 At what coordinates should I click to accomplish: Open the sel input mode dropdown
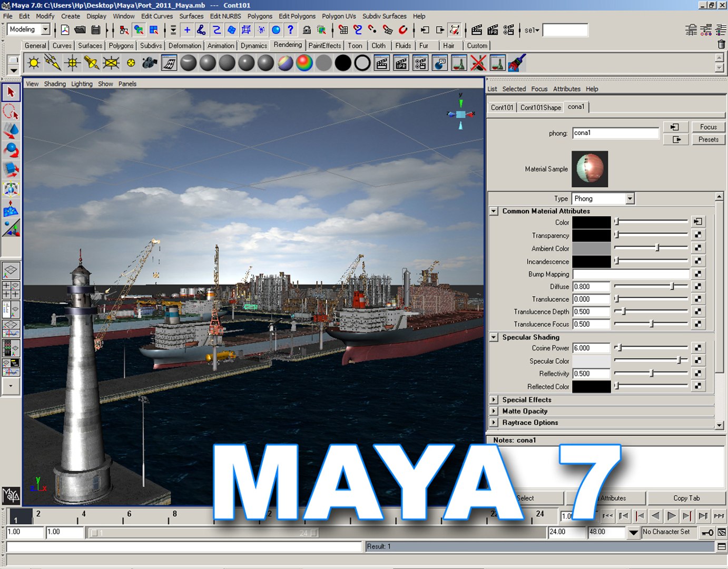pos(532,30)
